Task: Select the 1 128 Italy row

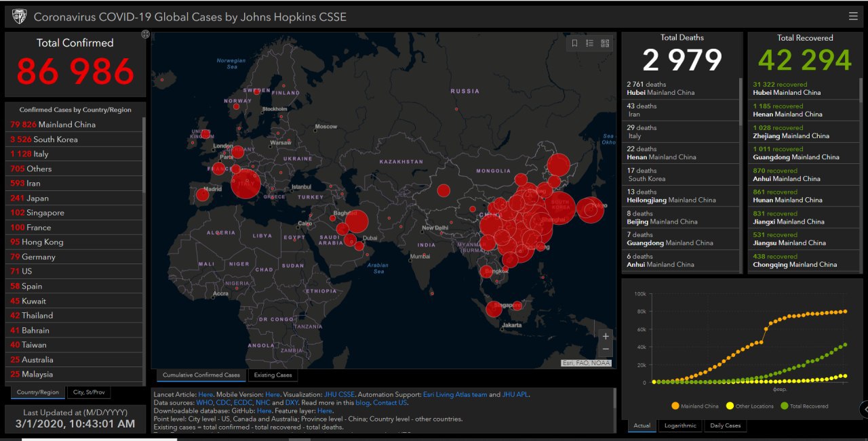Action: click(x=75, y=154)
